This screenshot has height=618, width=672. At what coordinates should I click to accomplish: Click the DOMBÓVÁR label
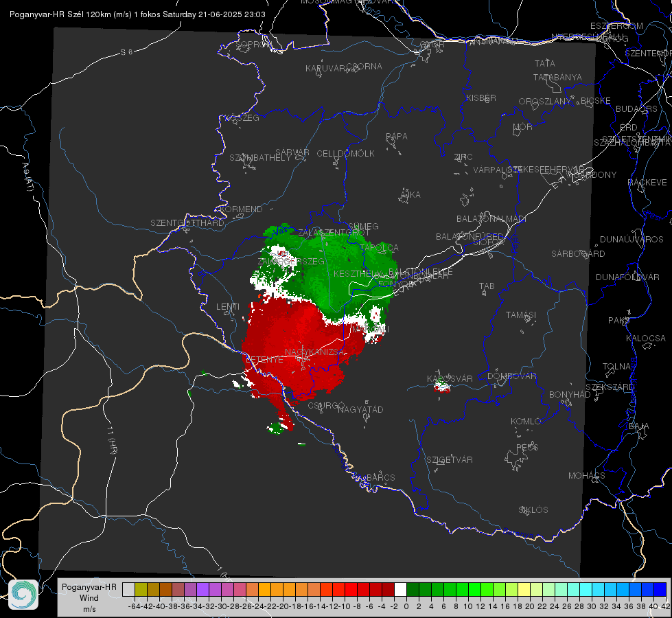[511, 376]
